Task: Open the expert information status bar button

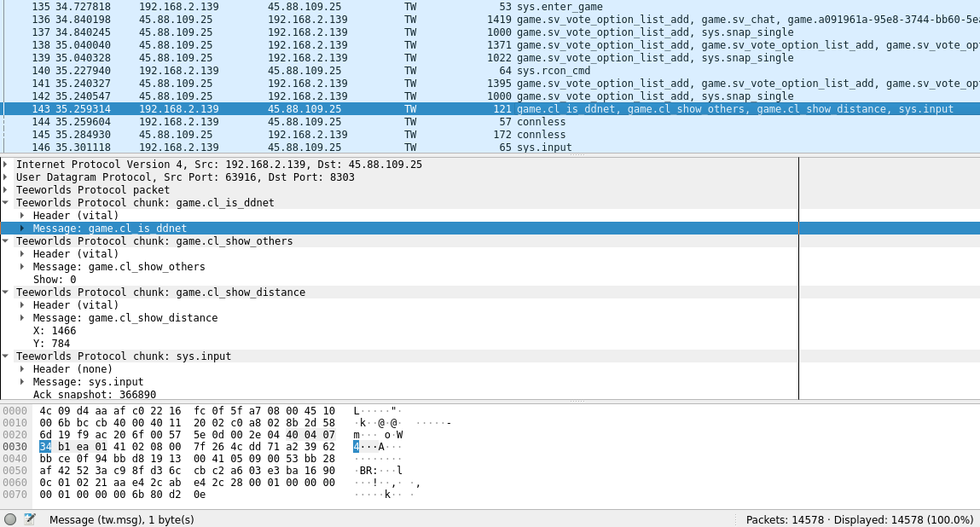Action: 10,519
